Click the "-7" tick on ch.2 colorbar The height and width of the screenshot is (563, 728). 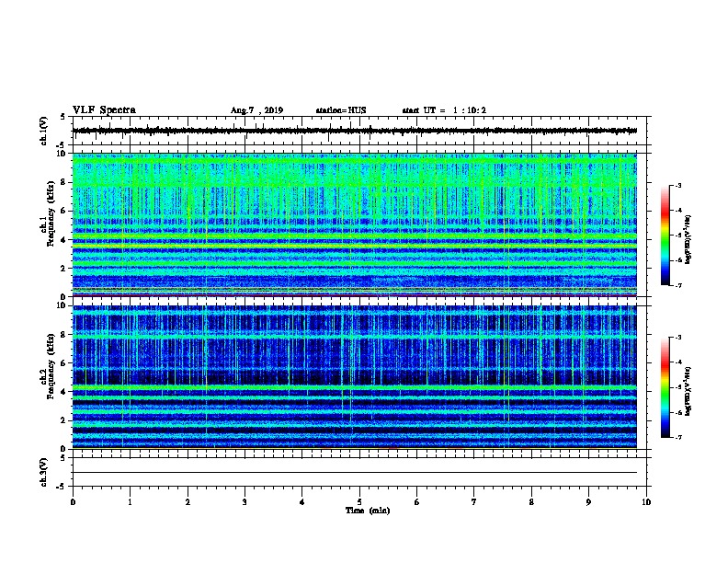tap(677, 438)
